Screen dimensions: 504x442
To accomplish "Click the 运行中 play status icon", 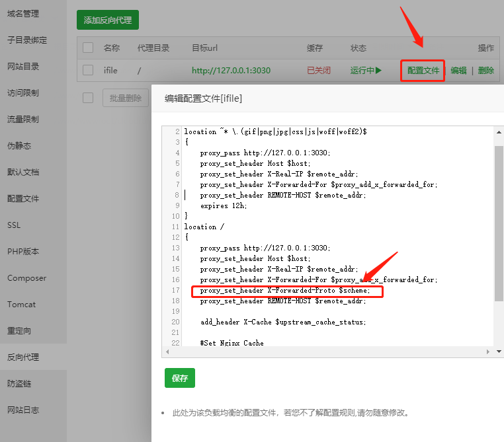I will 378,71.
